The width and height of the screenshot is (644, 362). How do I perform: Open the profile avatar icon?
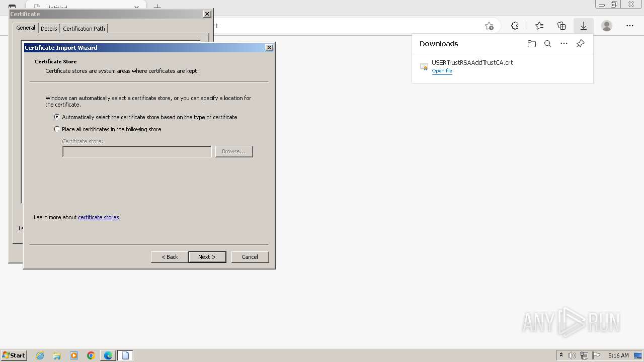607,26
